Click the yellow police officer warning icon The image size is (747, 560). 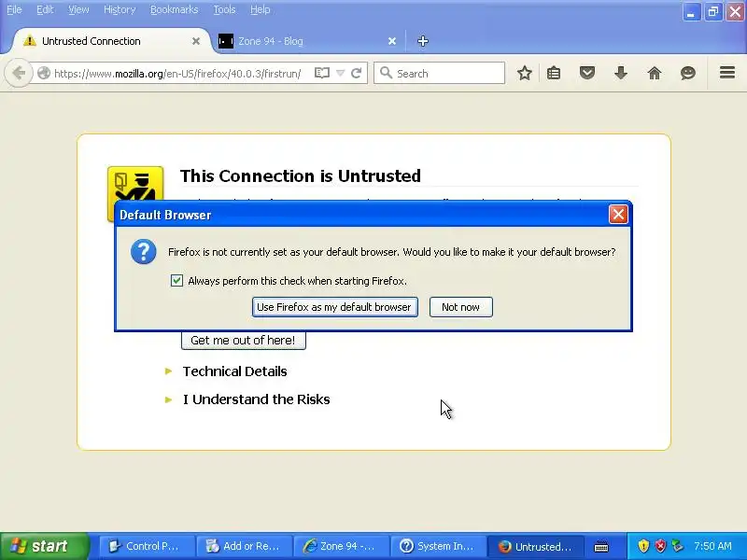coord(135,184)
